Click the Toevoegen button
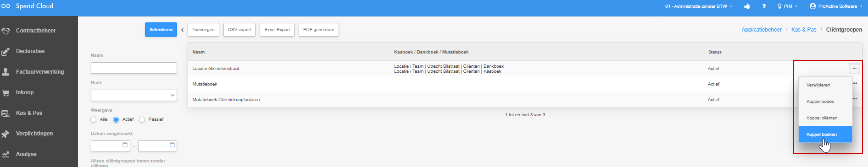The width and height of the screenshot is (868, 167). click(204, 30)
